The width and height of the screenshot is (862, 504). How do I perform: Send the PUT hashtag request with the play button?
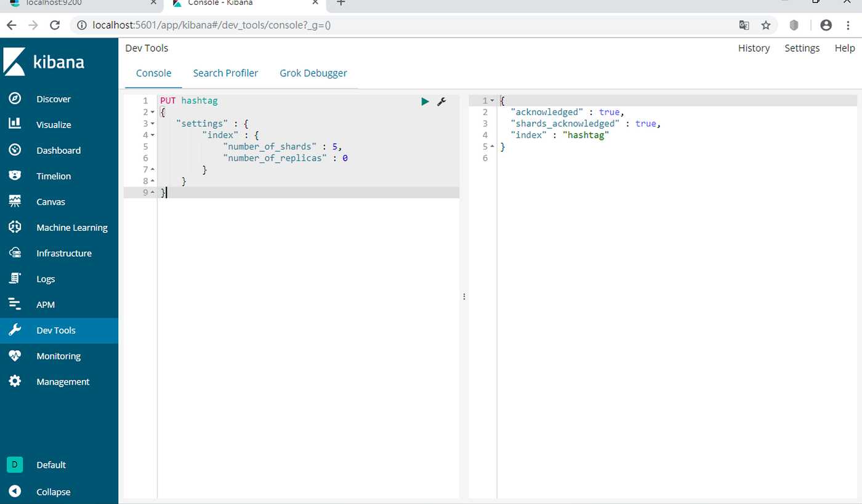(x=425, y=101)
